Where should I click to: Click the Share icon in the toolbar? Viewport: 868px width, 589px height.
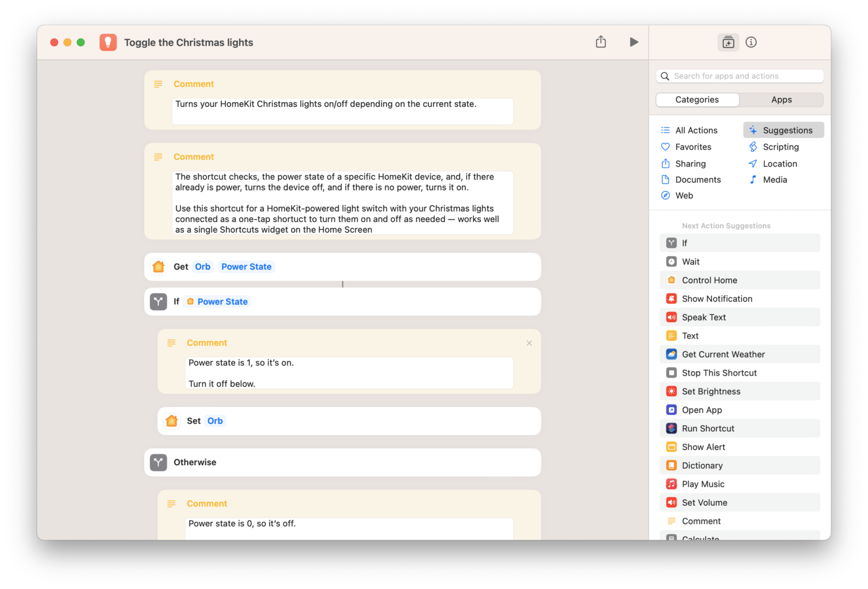[x=601, y=42]
